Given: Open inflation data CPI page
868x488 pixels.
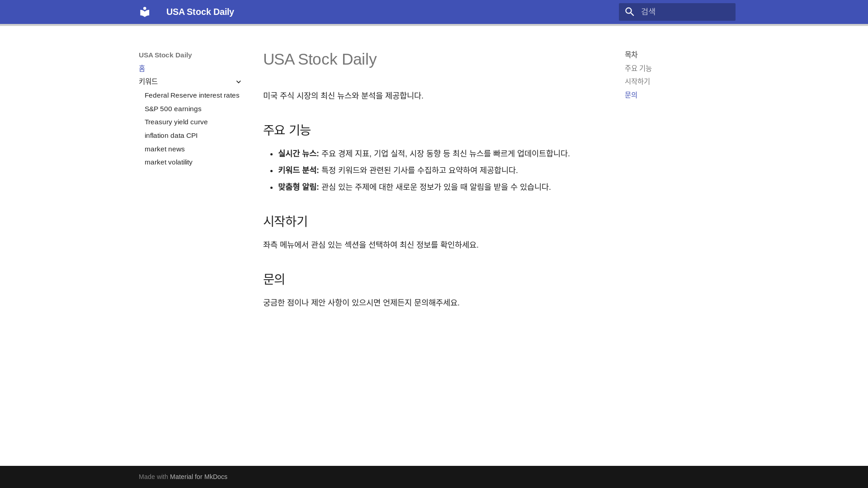Looking at the screenshot, I should (171, 136).
